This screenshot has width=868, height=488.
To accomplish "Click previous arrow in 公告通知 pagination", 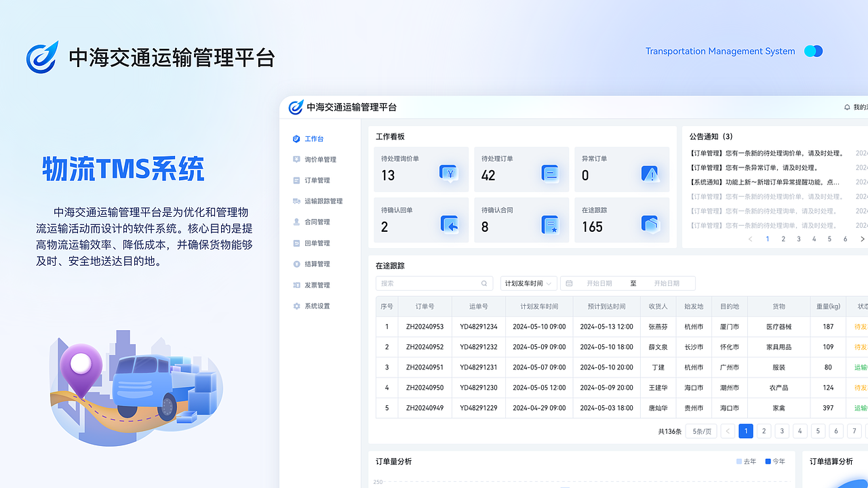I will 751,239.
